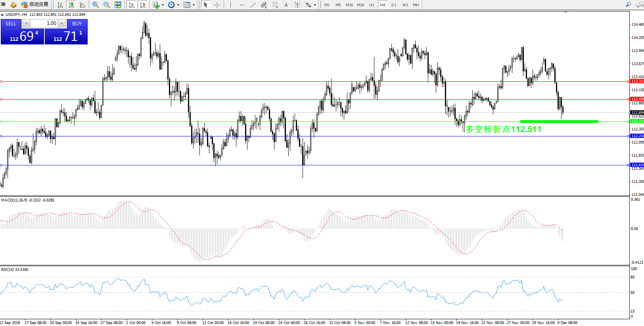Click the BUY button
The height and width of the screenshot is (326, 644).
(x=77, y=24)
